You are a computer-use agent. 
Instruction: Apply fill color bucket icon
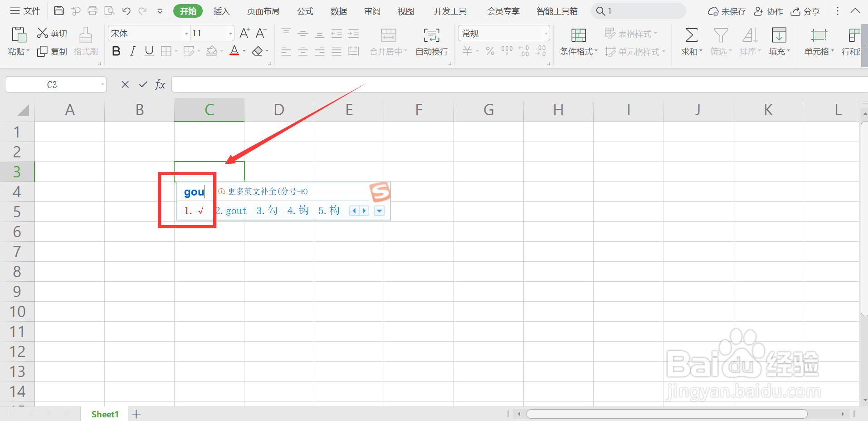click(211, 51)
